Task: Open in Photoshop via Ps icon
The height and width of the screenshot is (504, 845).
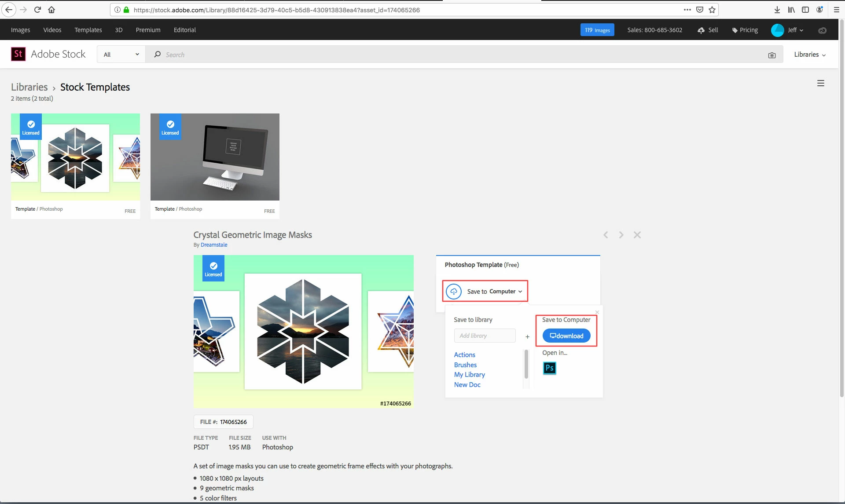Action: coord(549,368)
